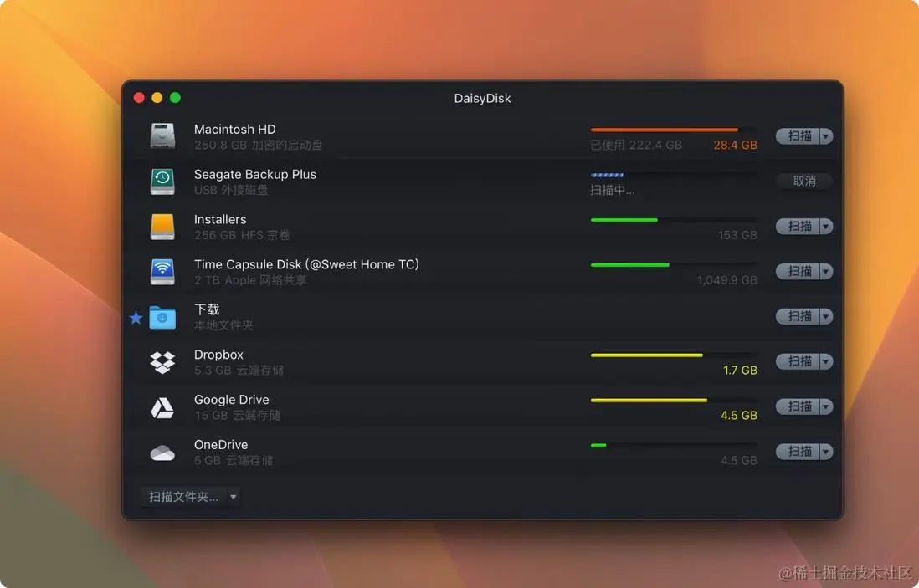919x588 pixels.
Task: Click Installers green usage bar
Action: click(624, 220)
